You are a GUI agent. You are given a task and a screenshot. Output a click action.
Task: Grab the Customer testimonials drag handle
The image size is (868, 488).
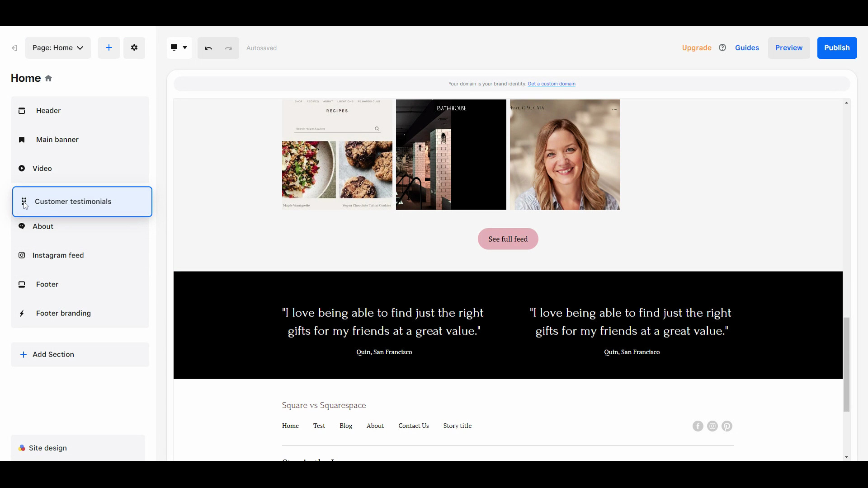click(24, 202)
